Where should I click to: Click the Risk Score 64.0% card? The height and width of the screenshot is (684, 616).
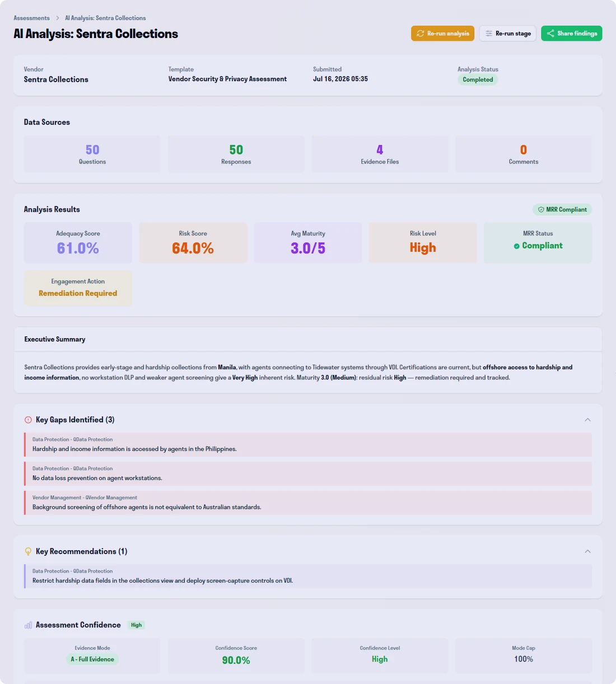coord(193,243)
